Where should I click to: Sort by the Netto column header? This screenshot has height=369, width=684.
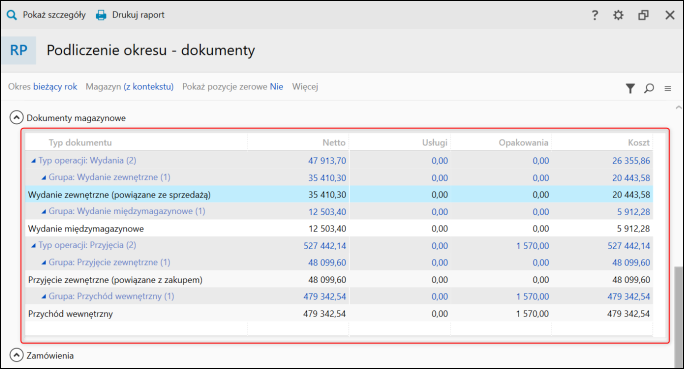334,143
